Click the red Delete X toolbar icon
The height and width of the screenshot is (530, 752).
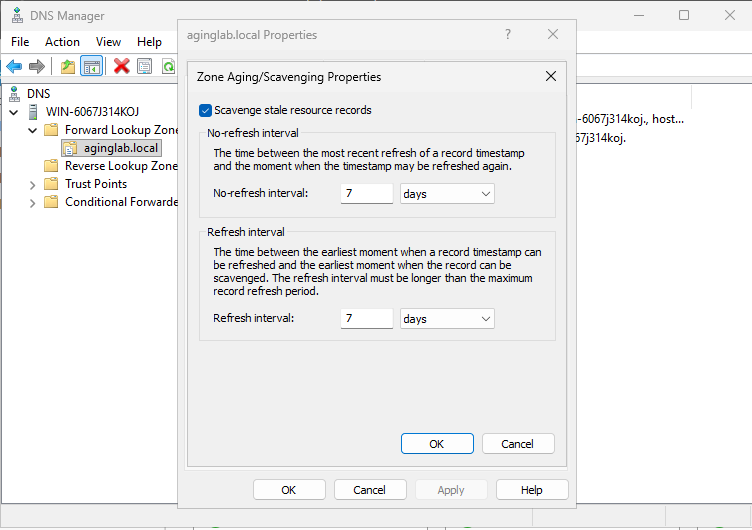tap(121, 66)
